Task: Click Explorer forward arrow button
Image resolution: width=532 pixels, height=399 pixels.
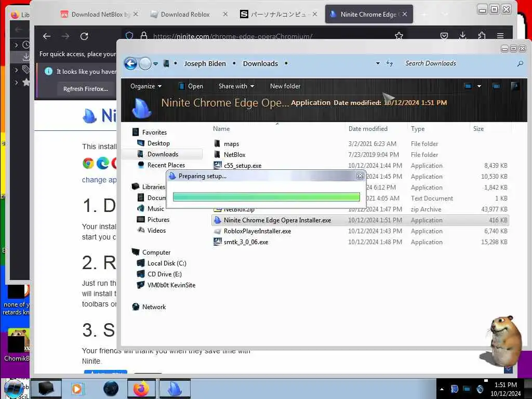Action: (145, 63)
